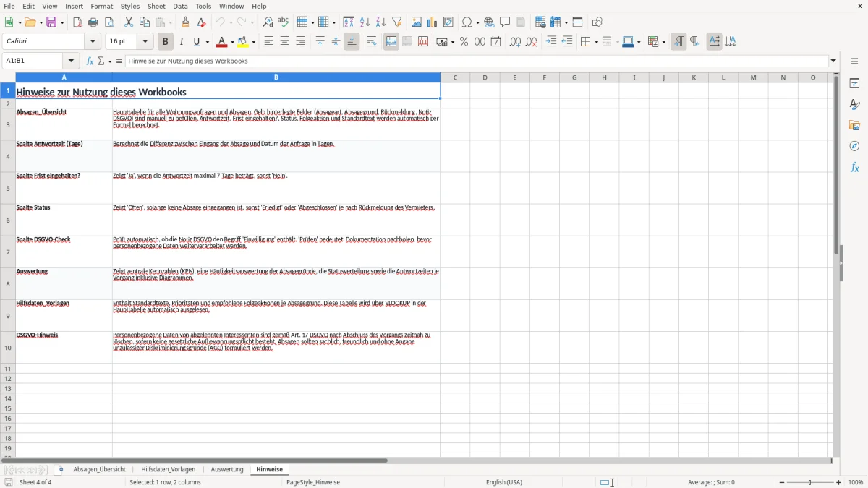Toggle Merge and Center Cells
Image resolution: width=868 pixels, height=488 pixels.
391,42
